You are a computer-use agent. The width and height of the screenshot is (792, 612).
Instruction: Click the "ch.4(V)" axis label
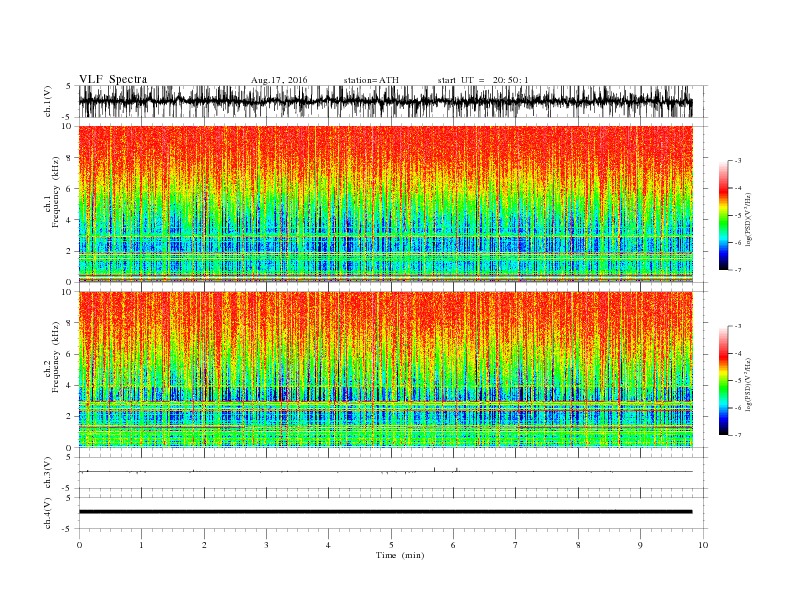pyautogui.click(x=48, y=513)
